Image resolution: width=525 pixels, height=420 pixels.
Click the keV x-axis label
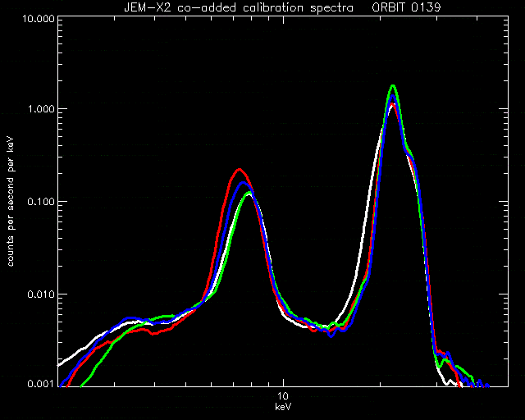click(283, 407)
